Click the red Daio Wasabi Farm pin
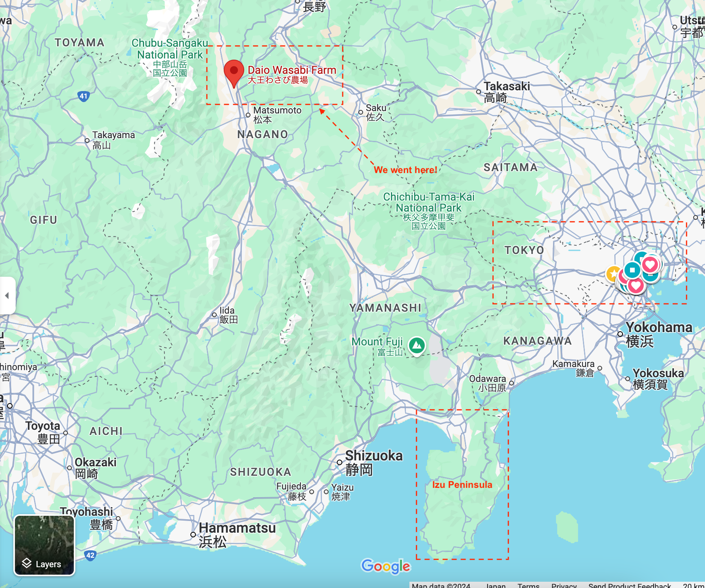Image resolution: width=705 pixels, height=588 pixels. pos(234,73)
